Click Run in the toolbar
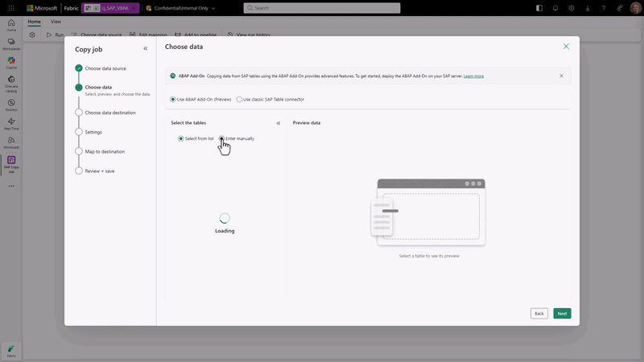Screen dimensions: 644x362 [55, 35]
